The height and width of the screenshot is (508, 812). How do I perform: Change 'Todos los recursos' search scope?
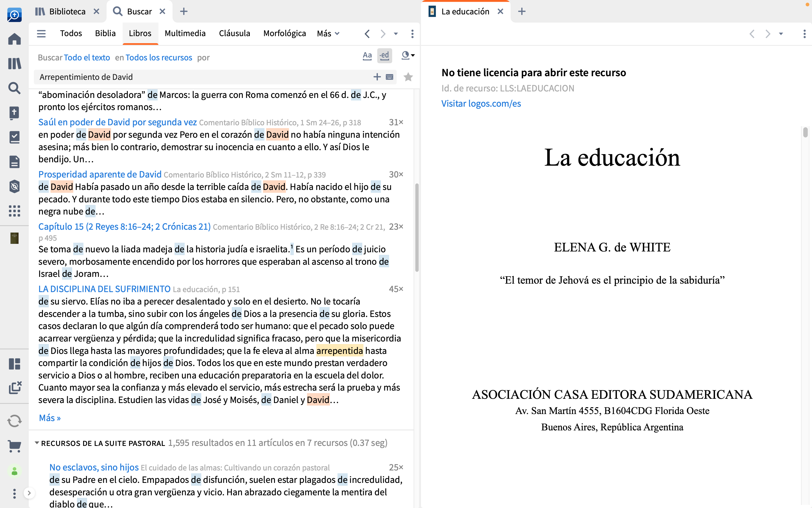pyautogui.click(x=159, y=58)
